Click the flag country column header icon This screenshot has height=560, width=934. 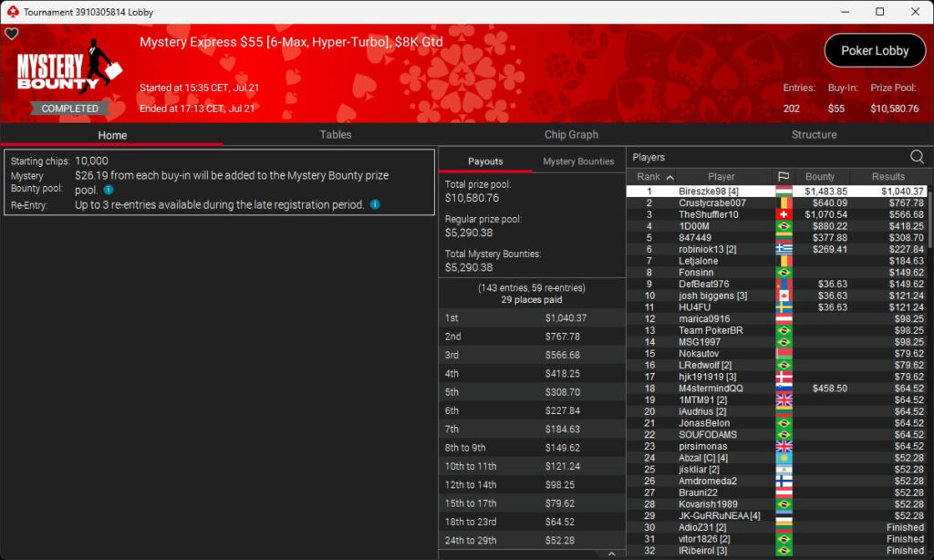click(783, 177)
